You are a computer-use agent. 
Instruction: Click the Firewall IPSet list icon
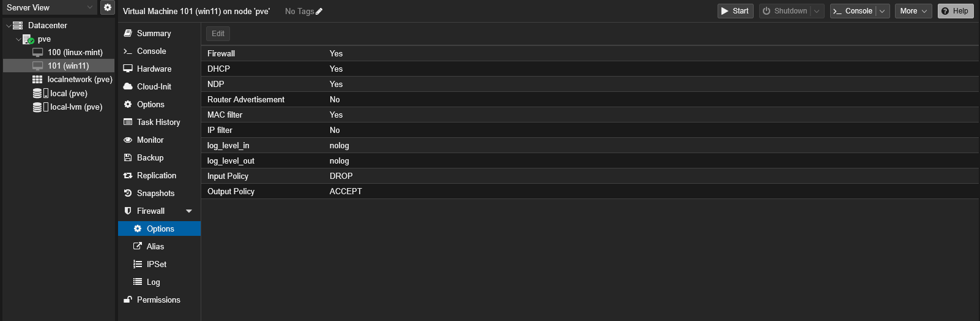pos(138,264)
